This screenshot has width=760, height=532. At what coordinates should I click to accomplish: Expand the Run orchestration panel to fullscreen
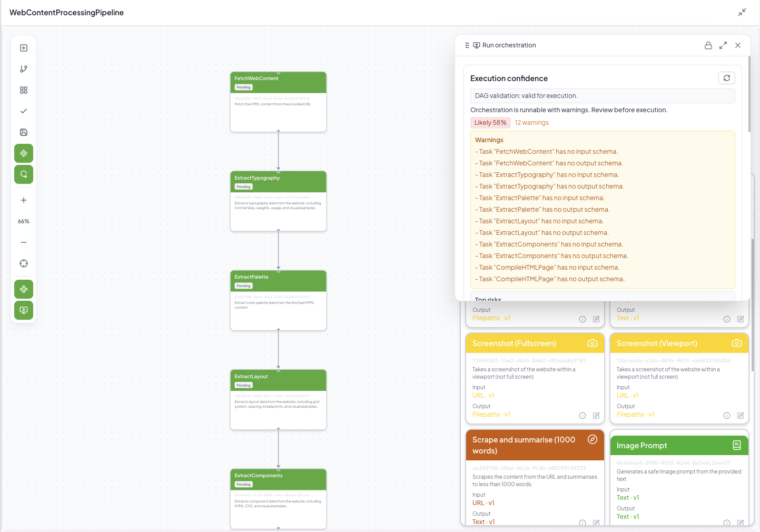[x=723, y=45]
